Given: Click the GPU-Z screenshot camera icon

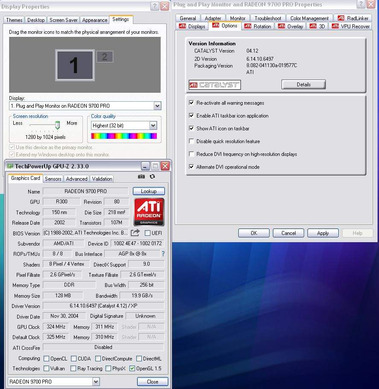Looking at the screenshot, I should [x=141, y=177].
